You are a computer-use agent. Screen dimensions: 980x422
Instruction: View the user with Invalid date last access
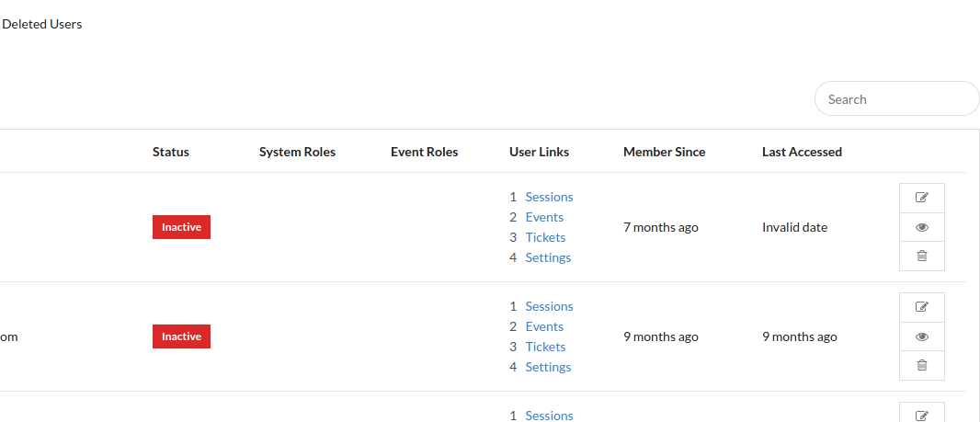click(921, 228)
